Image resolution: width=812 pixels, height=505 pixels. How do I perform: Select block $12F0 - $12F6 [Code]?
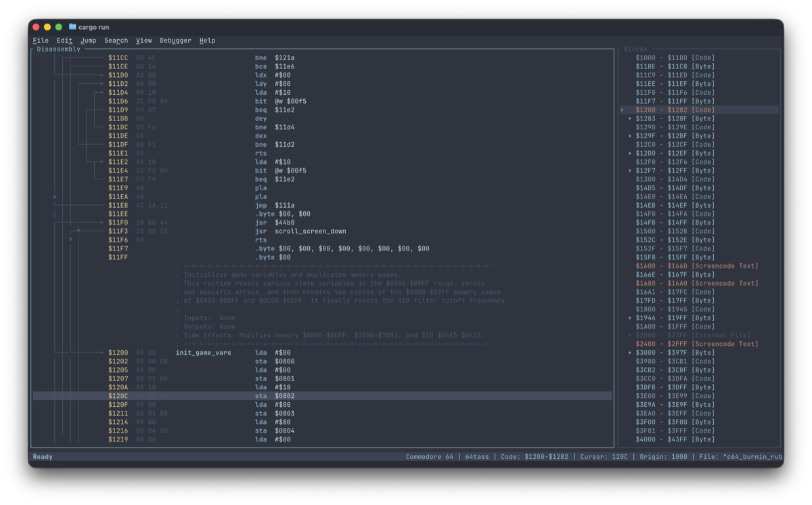click(675, 162)
